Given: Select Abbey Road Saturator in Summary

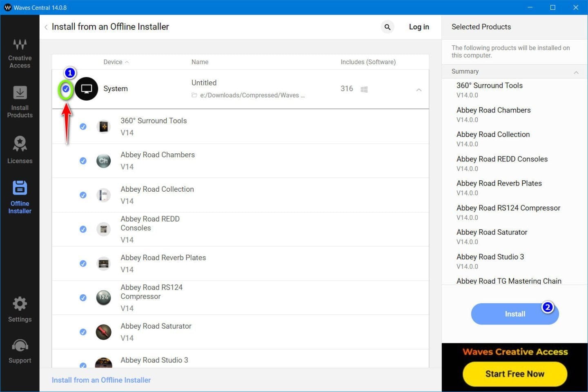Looking at the screenshot, I should (492, 232).
